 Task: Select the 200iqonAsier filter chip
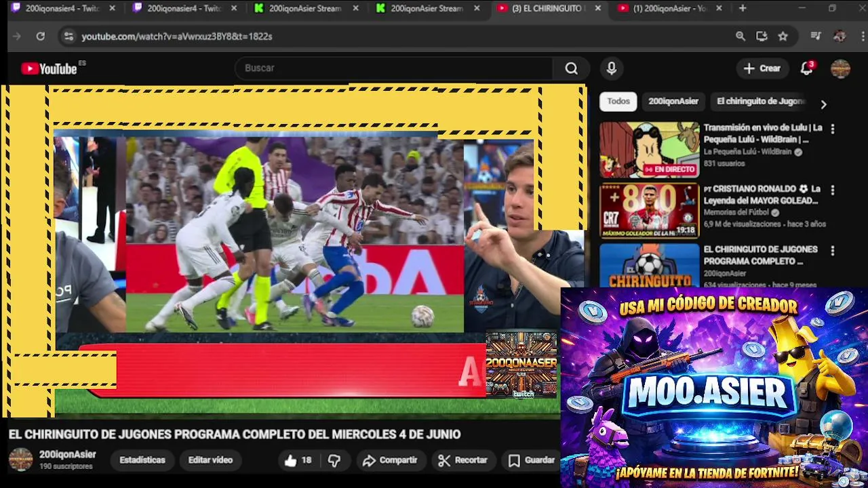tap(673, 102)
